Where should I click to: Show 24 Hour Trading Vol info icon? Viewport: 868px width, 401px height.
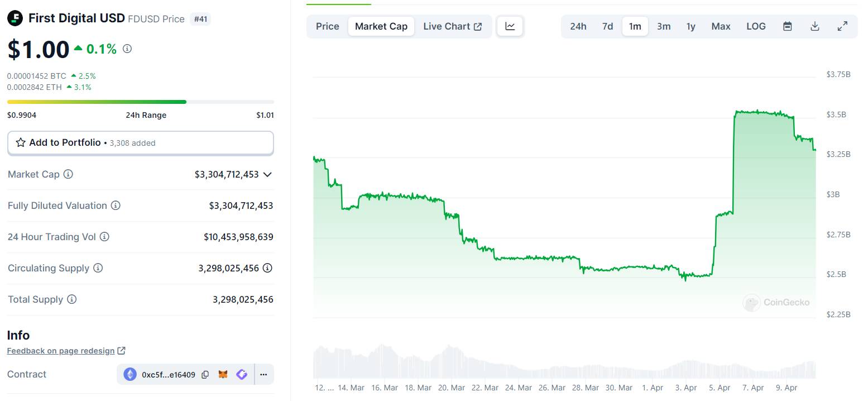(104, 237)
